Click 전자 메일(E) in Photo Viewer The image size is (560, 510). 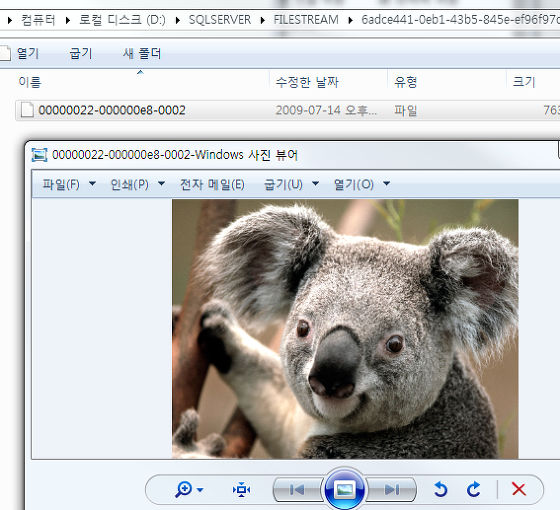click(212, 184)
